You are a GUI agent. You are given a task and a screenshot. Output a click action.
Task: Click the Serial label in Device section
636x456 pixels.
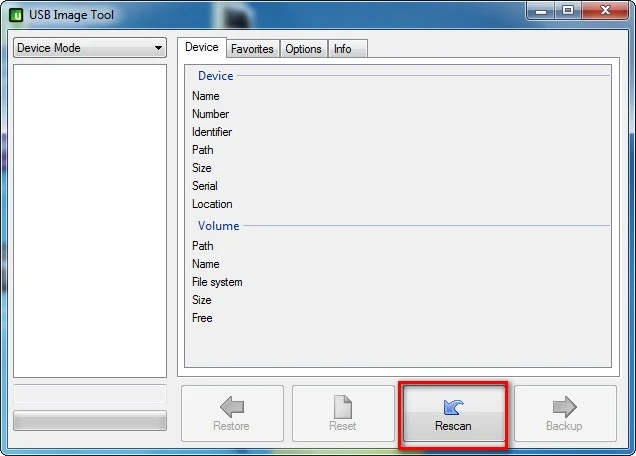pos(205,186)
